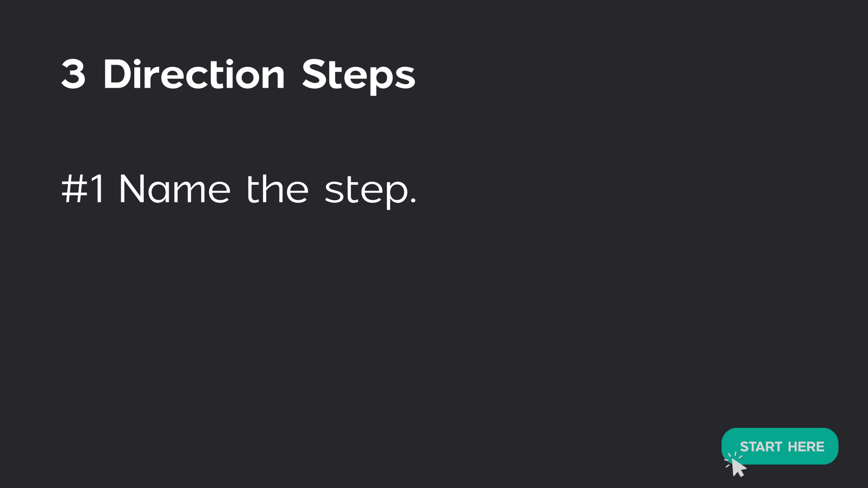Click the word "START" on the button
Image resolution: width=868 pixels, height=488 pixels.
click(x=761, y=447)
